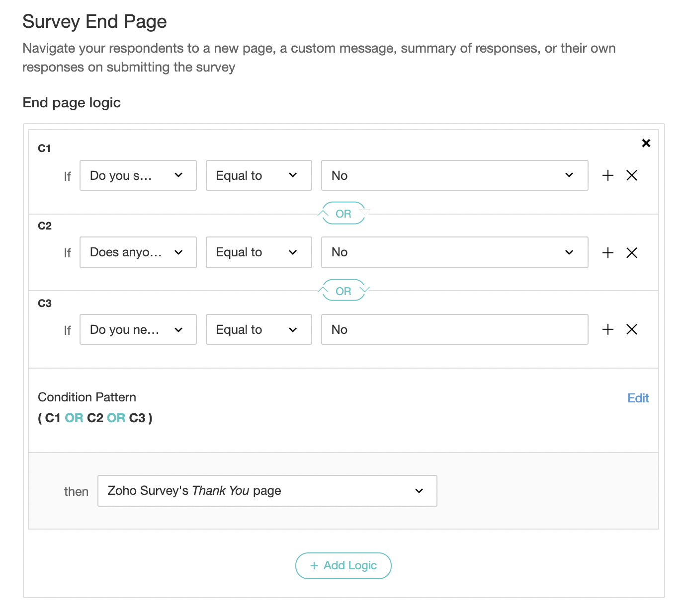Open C1 'Equal to' operator dropdown
This screenshot has width=686, height=616.
click(258, 175)
